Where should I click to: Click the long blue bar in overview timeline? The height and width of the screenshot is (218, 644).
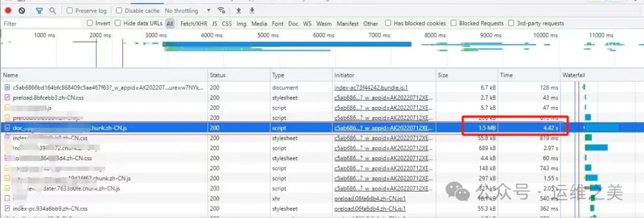point(287,44)
